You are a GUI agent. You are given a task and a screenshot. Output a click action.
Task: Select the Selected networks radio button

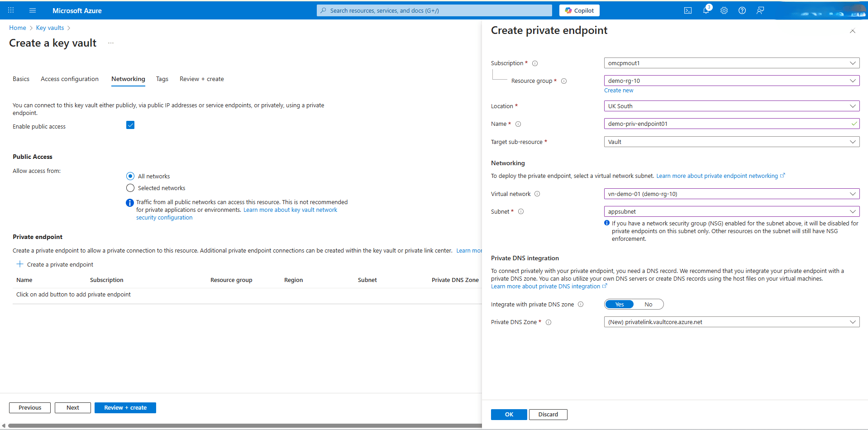pyautogui.click(x=130, y=188)
